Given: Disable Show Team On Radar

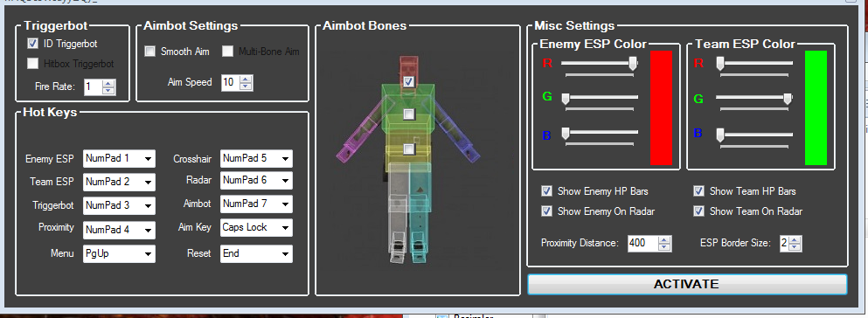Looking at the screenshot, I should pos(699,211).
